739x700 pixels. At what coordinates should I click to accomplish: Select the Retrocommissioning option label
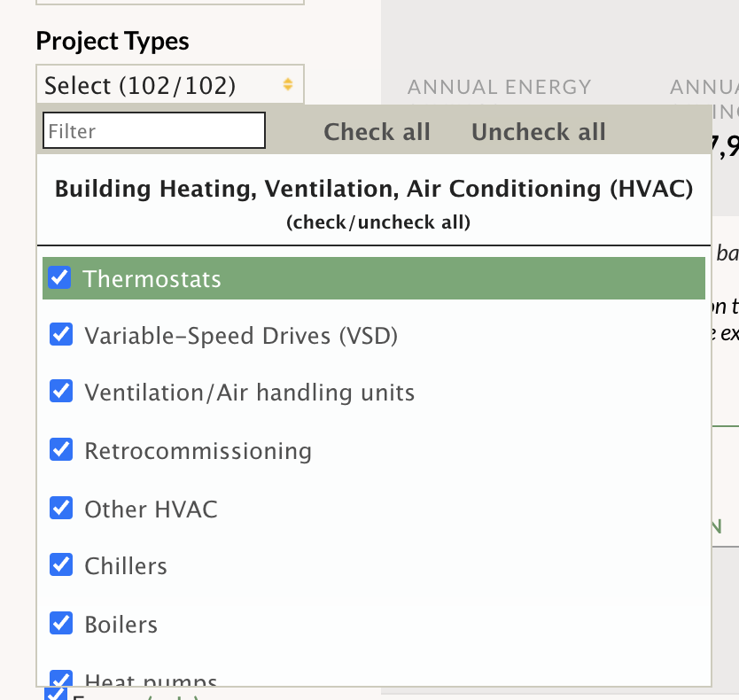click(198, 451)
